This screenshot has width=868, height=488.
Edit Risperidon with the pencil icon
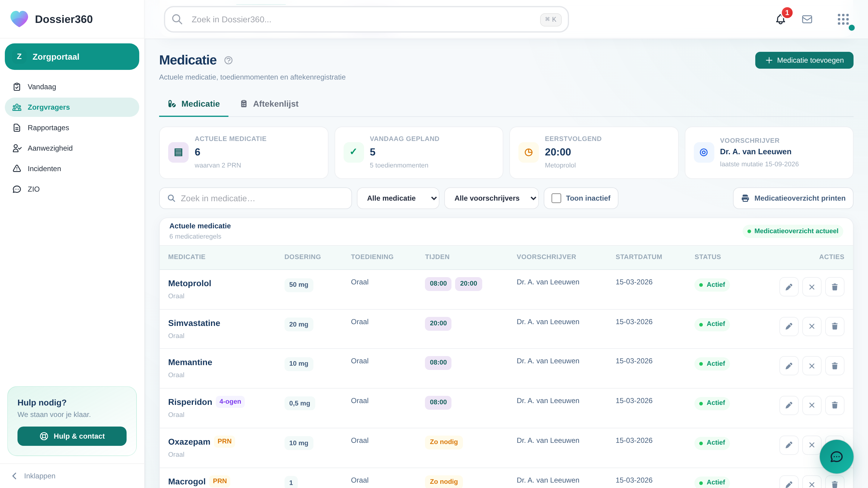point(789,405)
